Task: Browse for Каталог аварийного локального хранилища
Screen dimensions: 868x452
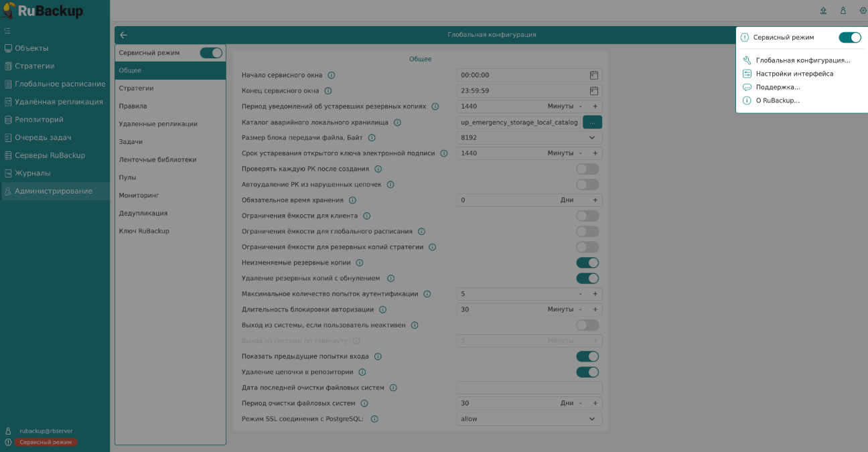Action: (x=592, y=122)
